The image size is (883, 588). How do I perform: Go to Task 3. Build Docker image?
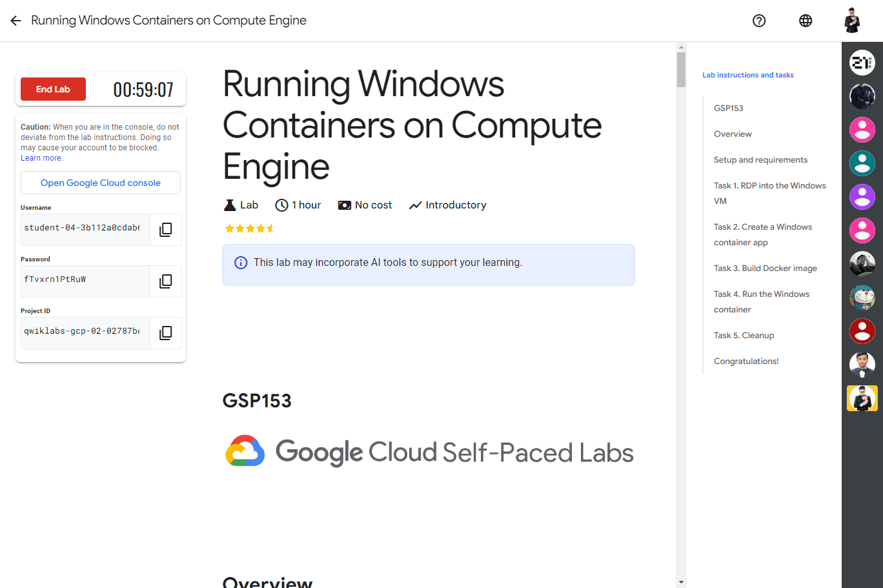[766, 268]
